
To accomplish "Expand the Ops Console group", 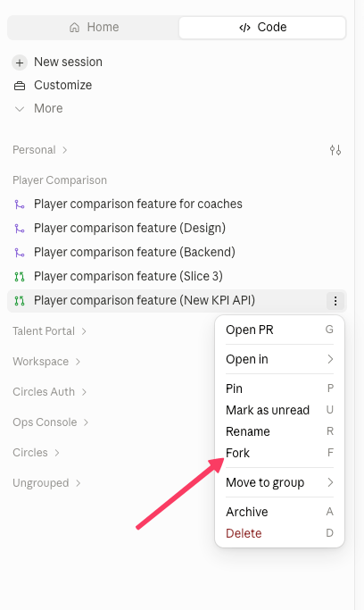I will [x=51, y=422].
